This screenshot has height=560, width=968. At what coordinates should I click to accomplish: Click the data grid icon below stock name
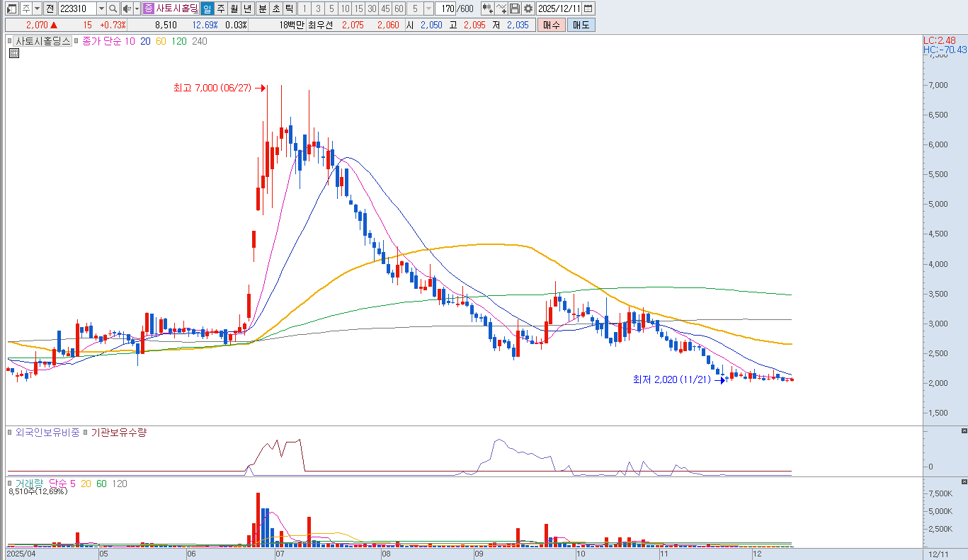[x=13, y=53]
